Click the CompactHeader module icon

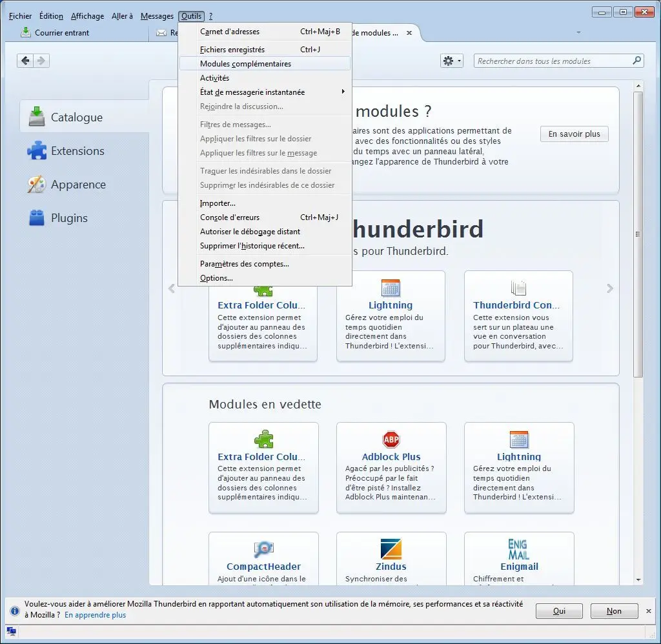263,548
